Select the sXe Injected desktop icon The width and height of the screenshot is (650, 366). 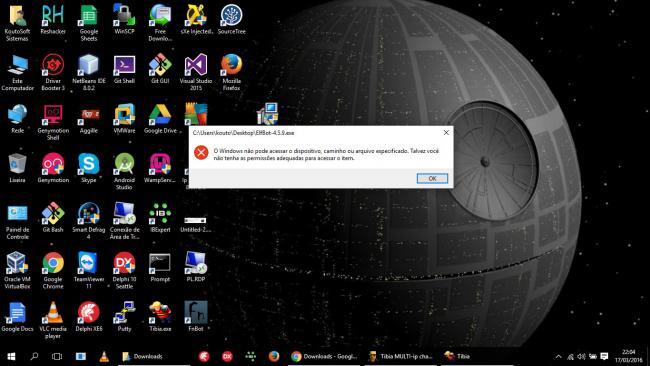click(196, 19)
